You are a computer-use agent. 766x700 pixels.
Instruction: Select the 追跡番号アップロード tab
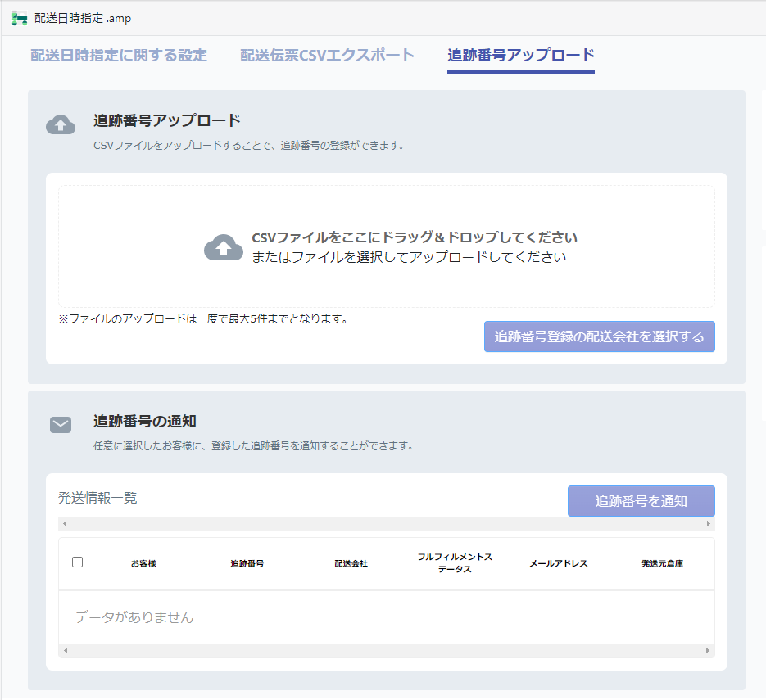click(x=521, y=55)
